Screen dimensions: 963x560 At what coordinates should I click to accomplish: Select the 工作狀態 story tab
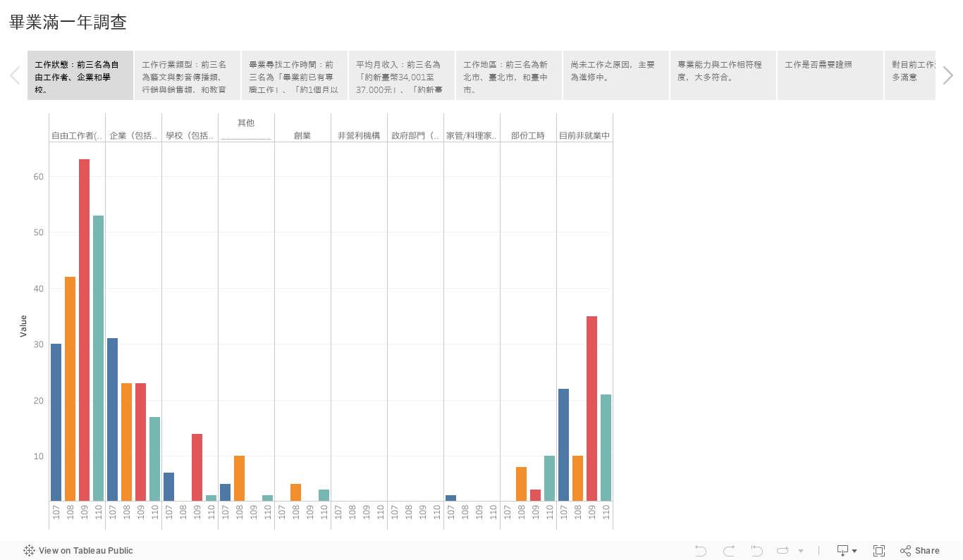point(80,75)
